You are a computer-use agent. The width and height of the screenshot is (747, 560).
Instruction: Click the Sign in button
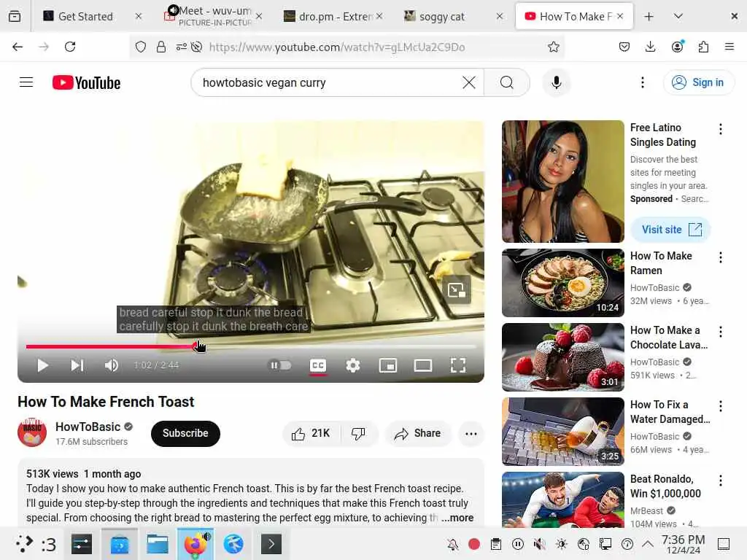coord(698,82)
